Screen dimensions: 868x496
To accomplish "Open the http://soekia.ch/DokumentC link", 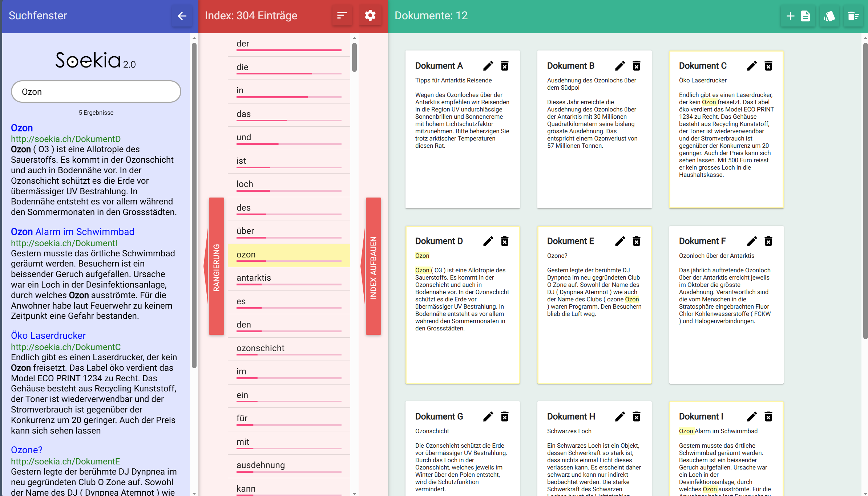I will [66, 347].
